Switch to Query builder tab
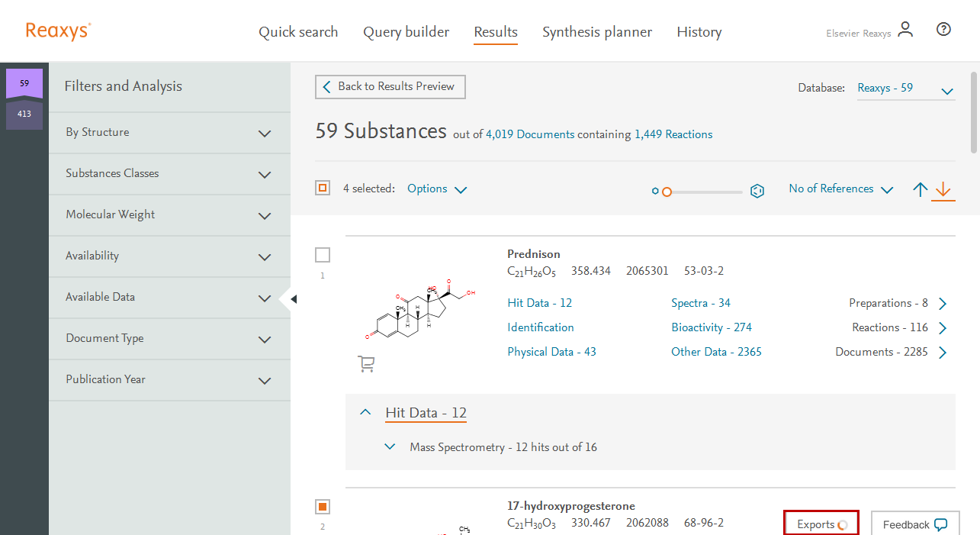Image resolution: width=980 pixels, height=535 pixels. pyautogui.click(x=406, y=32)
